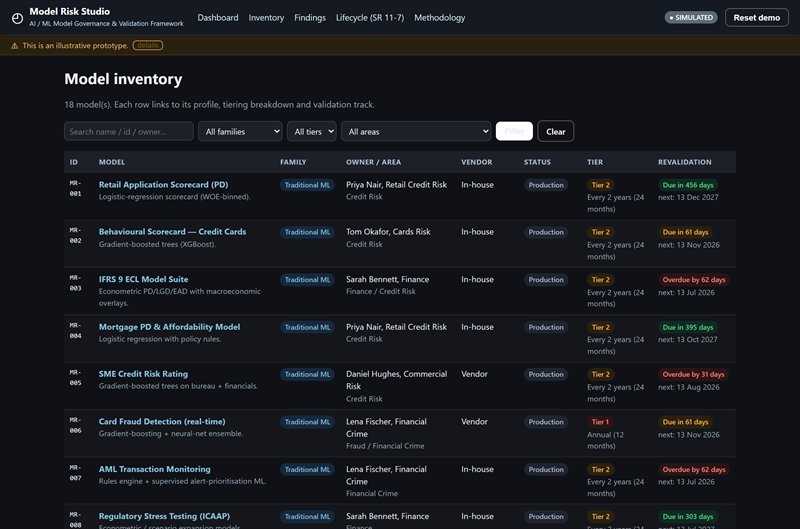This screenshot has width=800, height=529.
Task: Click the MODEL column header
Action: coord(112,162)
